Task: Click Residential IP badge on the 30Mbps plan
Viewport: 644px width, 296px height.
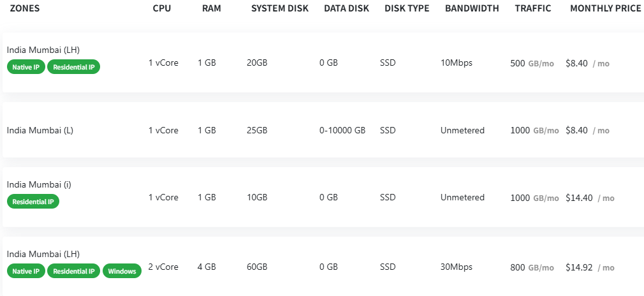Action: [74, 271]
